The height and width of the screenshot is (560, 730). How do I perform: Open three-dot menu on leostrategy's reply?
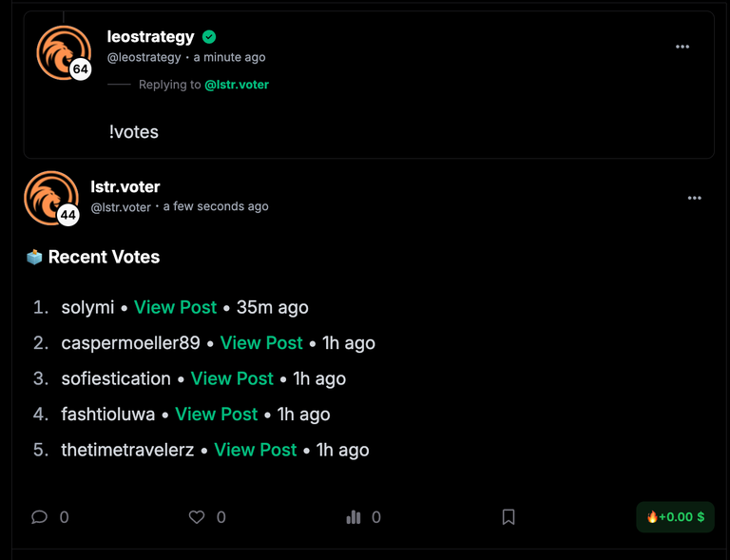[682, 47]
